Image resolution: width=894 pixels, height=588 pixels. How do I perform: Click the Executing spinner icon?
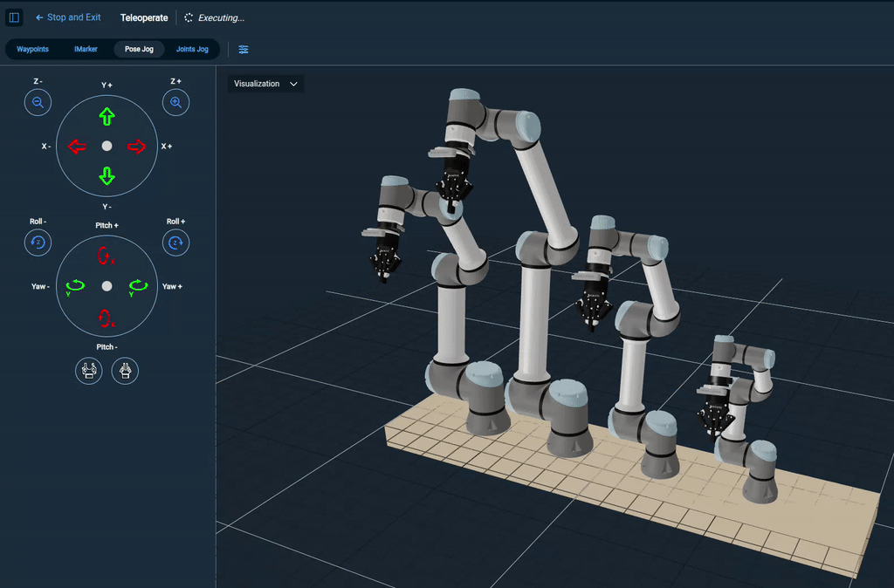pos(189,17)
